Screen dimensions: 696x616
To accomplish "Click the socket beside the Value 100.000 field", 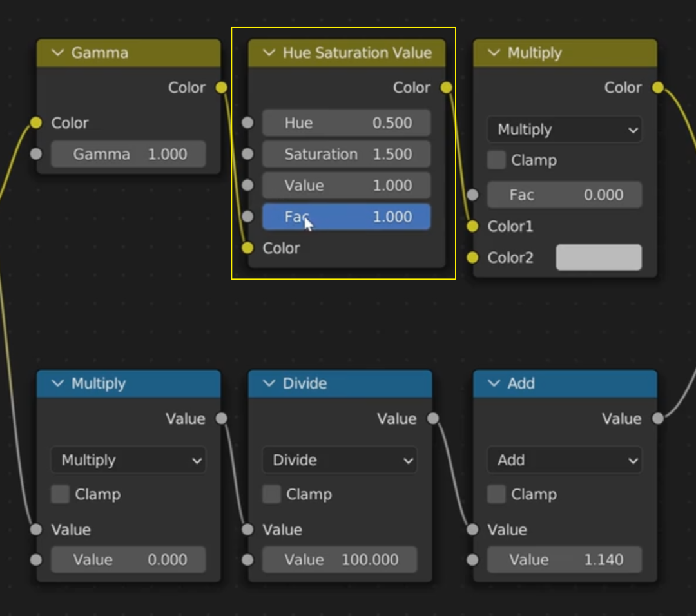I will click(247, 560).
